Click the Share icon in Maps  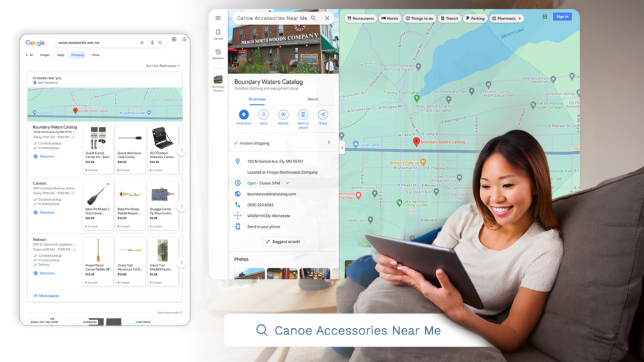(323, 114)
